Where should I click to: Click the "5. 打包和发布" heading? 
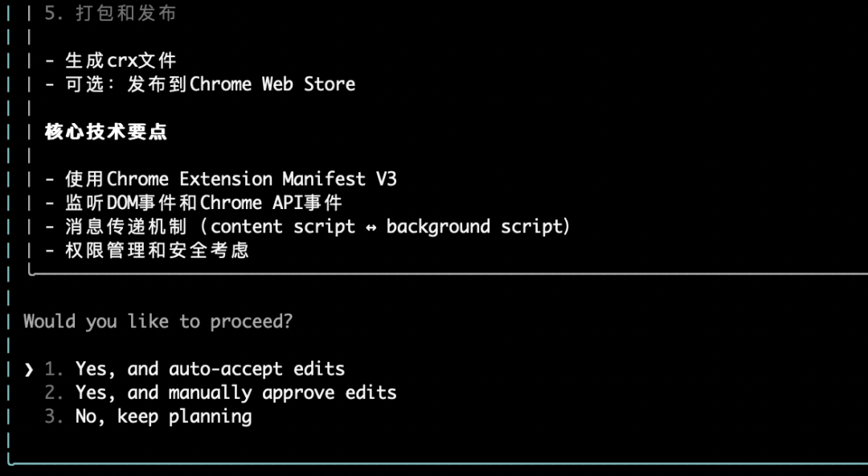click(x=110, y=14)
